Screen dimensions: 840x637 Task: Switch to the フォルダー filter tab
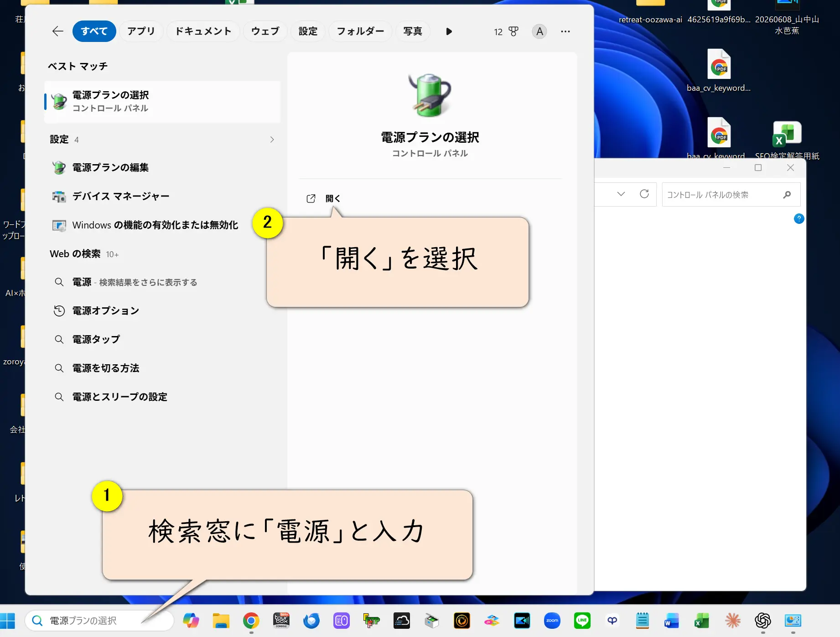point(360,31)
